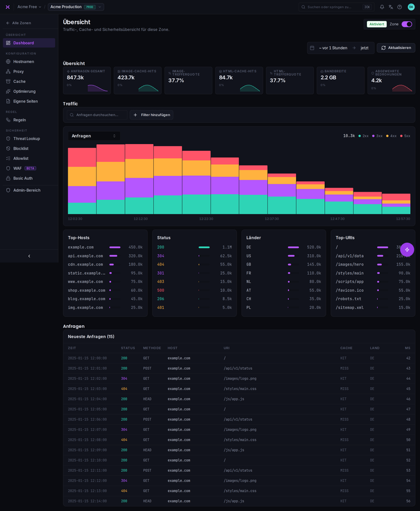
Task: Toggle the 2xx legend series
Action: pos(363,136)
